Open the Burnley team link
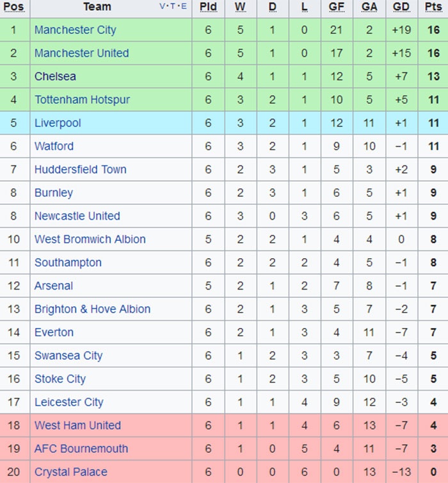The image size is (448, 483). pyautogui.click(x=53, y=193)
